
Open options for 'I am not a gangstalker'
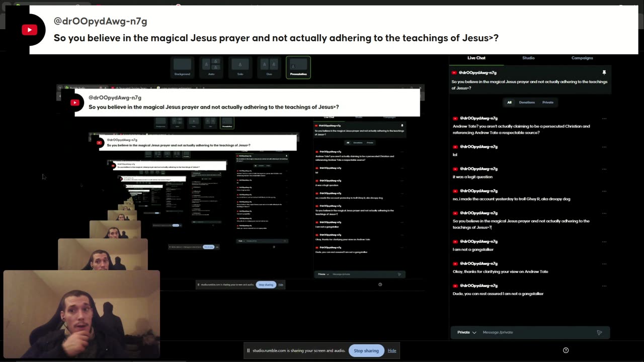point(604,241)
